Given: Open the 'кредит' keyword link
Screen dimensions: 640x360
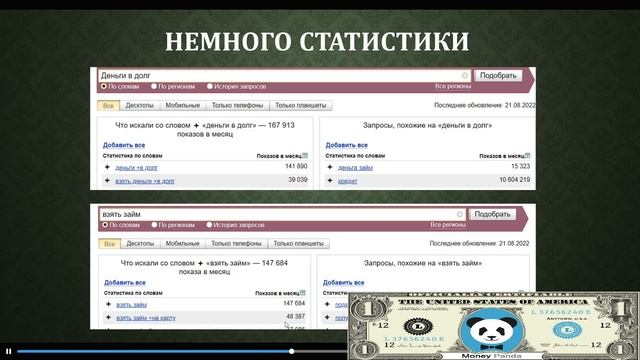Looking at the screenshot, I should click(x=347, y=181).
